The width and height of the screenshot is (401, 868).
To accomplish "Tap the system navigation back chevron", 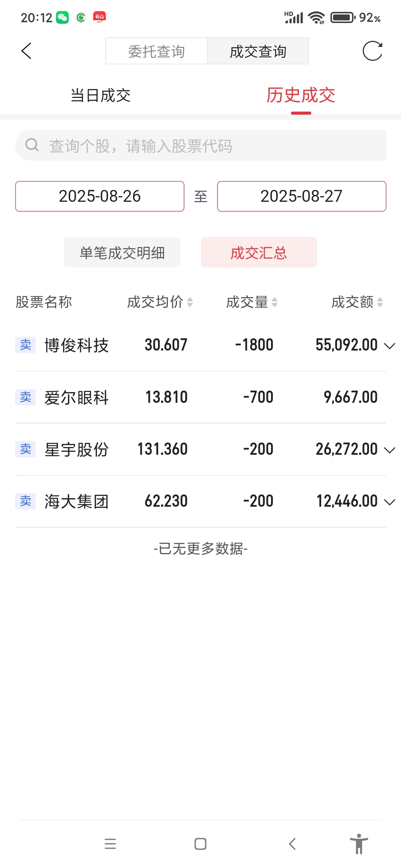I will coord(292,844).
